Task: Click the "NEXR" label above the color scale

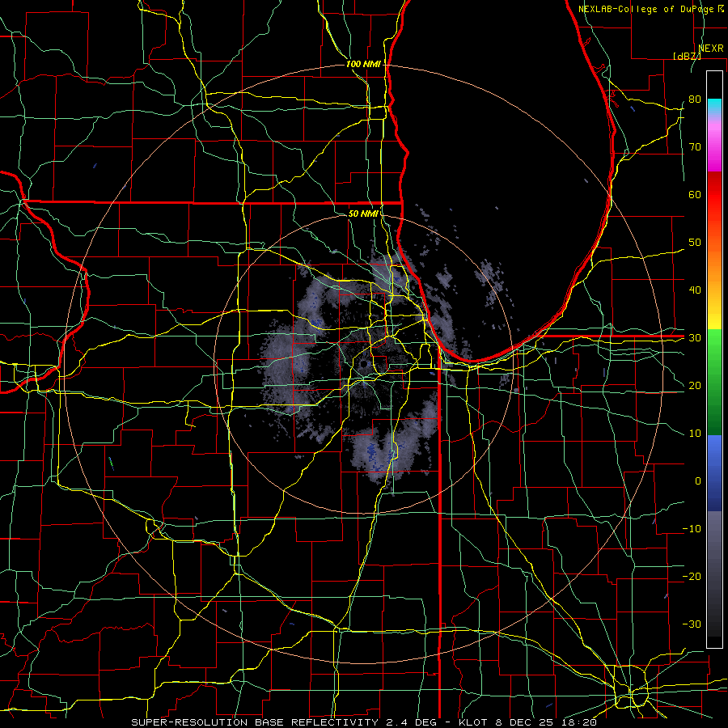Action: coord(711,49)
